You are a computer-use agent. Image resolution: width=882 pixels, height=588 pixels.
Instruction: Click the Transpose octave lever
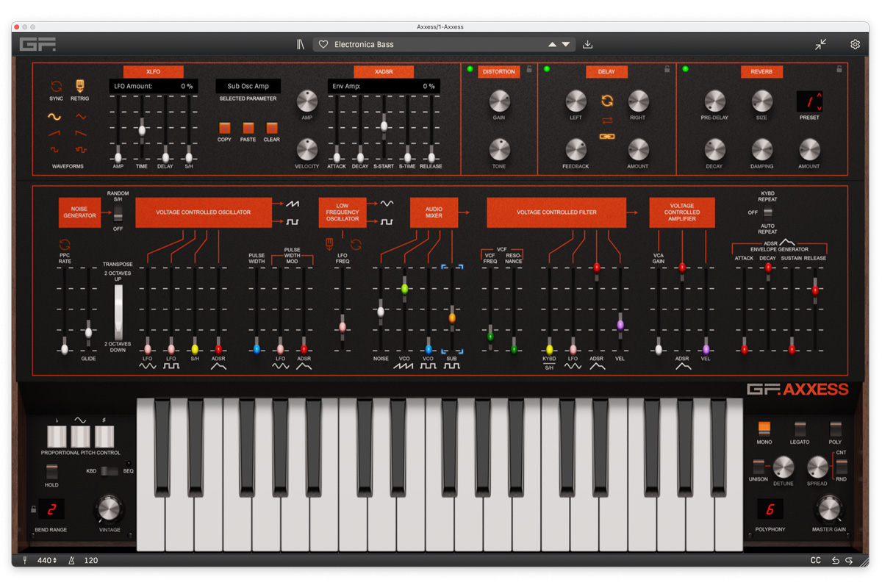(x=118, y=312)
